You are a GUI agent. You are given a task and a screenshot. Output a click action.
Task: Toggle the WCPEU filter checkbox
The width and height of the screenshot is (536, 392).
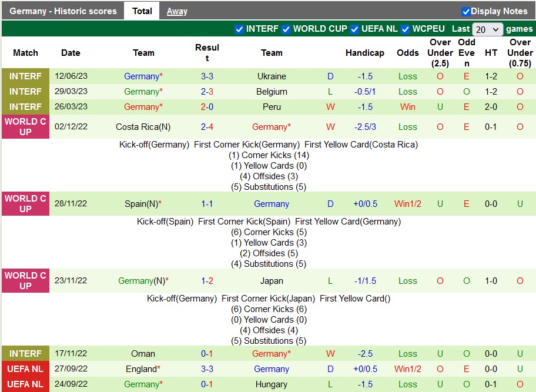coord(405,29)
